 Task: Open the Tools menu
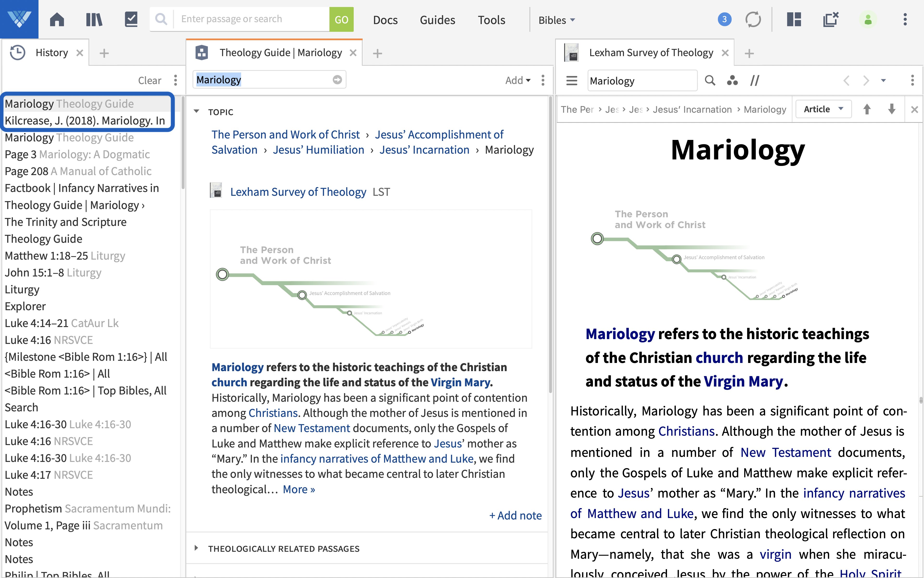point(491,20)
